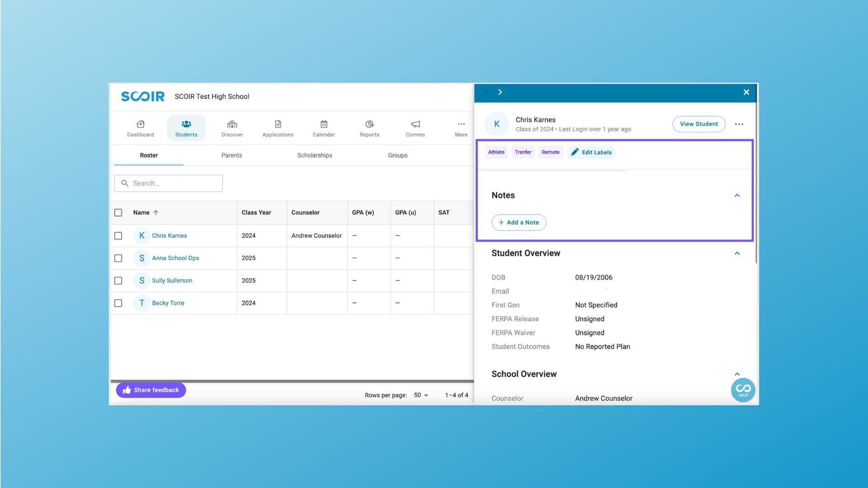Switch to the Parents tab
This screenshot has width=868, height=488.
pos(231,155)
